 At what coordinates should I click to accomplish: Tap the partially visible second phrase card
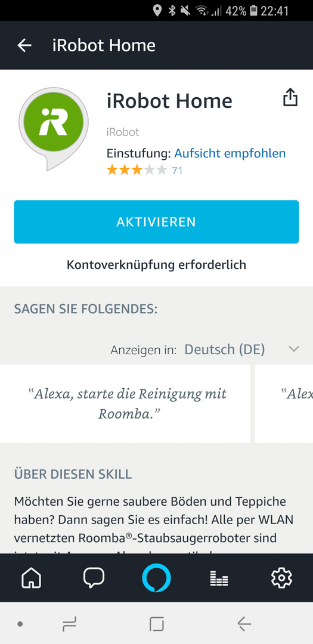pyautogui.click(x=284, y=404)
